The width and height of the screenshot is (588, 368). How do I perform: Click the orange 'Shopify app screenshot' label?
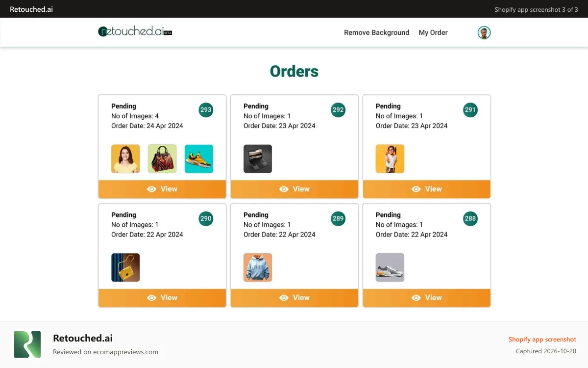[x=542, y=339]
